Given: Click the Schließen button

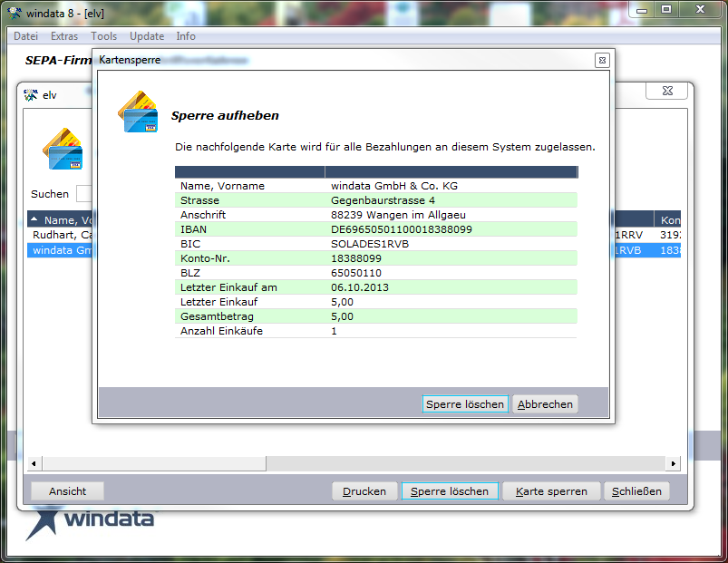Looking at the screenshot, I should pyautogui.click(x=636, y=491).
